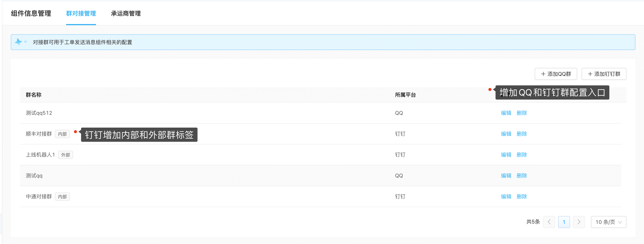Click the QQ platform cell of 测试qq512
Image resolution: width=644 pixels, height=244 pixels.
point(399,113)
